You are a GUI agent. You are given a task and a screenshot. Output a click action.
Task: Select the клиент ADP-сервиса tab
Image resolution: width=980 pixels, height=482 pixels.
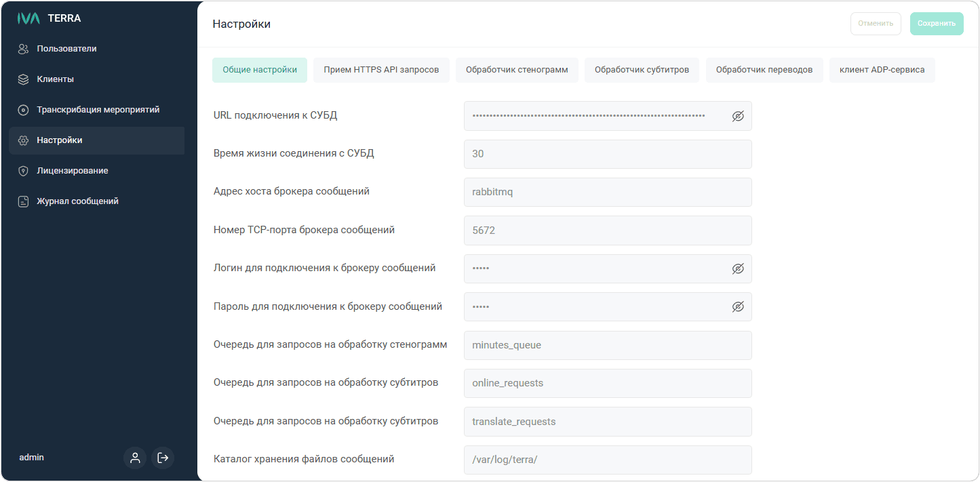click(x=882, y=70)
